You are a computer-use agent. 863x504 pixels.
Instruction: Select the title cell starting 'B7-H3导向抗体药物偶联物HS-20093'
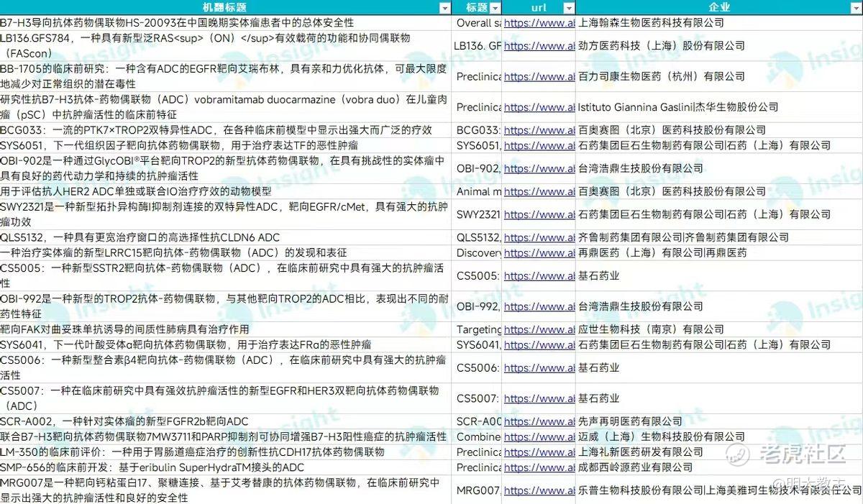click(x=226, y=23)
